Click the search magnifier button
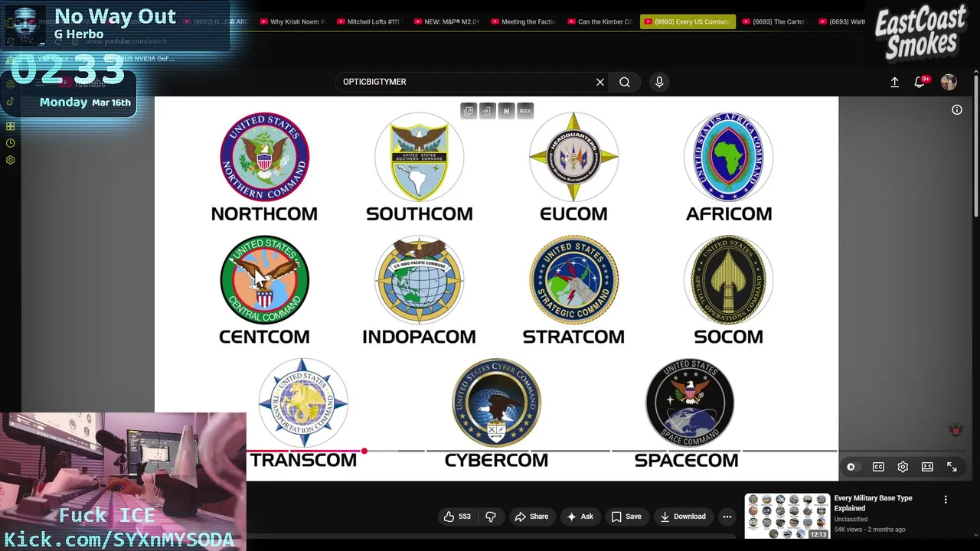This screenshot has width=980, height=551. click(625, 82)
